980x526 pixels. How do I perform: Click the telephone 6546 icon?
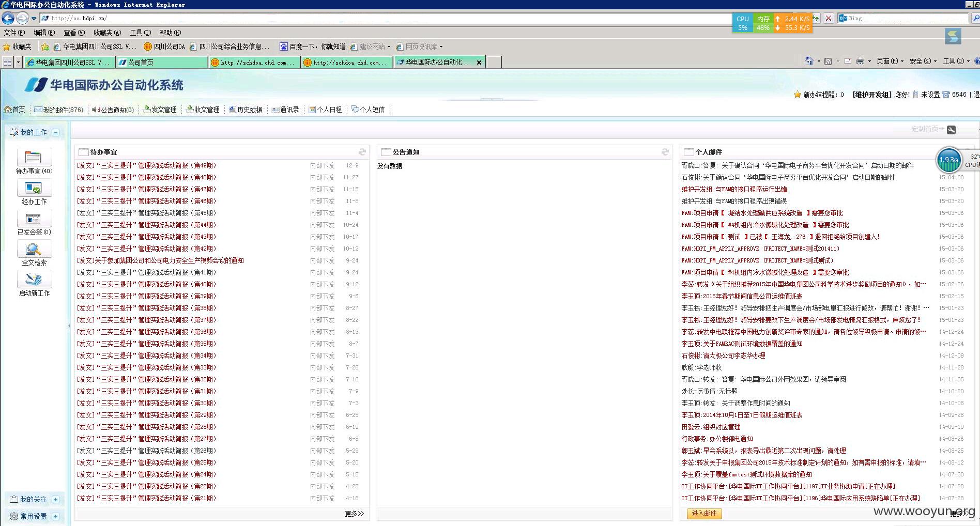pos(946,95)
